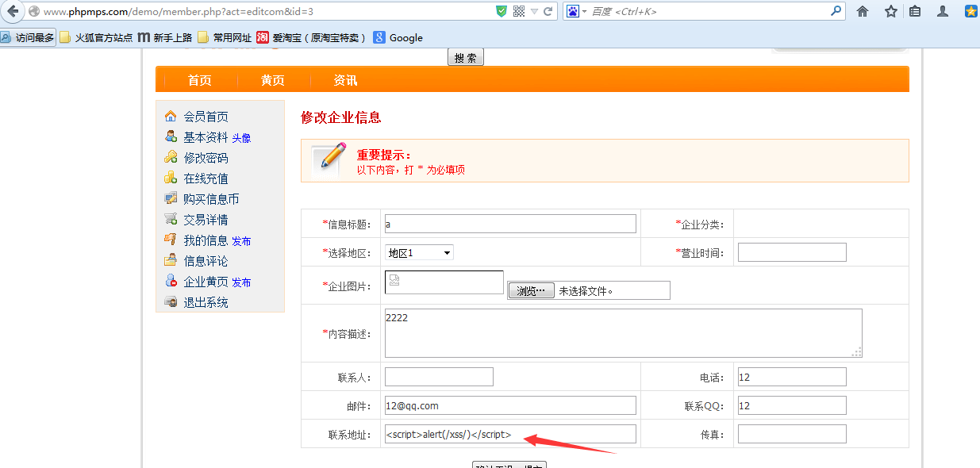
Task: Click the 新手上路 bookmark
Action: 165,37
